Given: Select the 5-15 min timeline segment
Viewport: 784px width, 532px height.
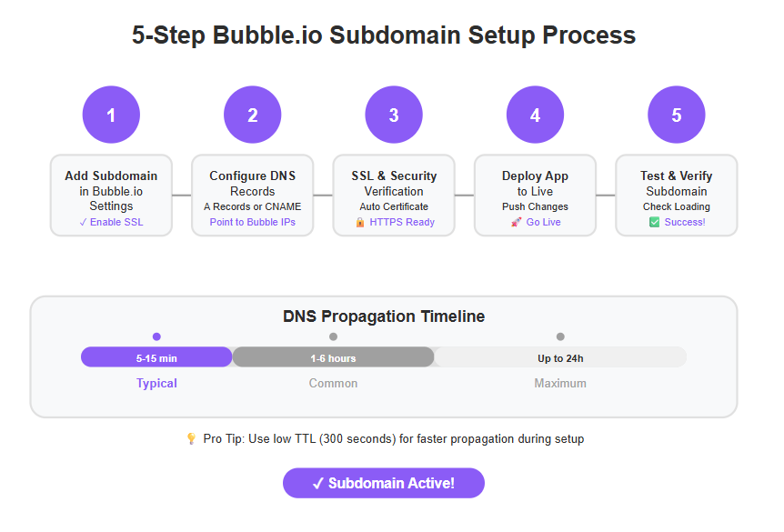Looking at the screenshot, I should (x=156, y=357).
